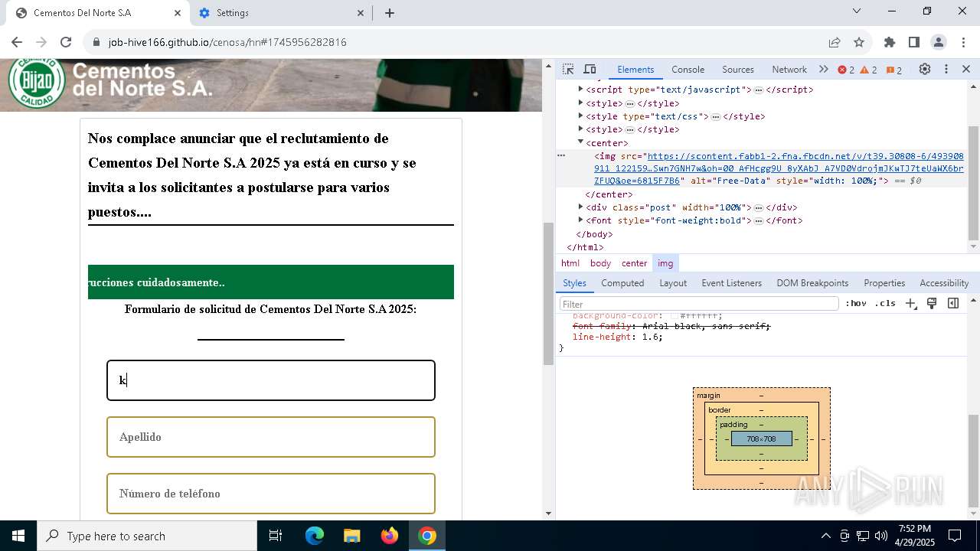Click the body breadcrumb item
Viewport: 980px width, 551px height.
point(600,262)
